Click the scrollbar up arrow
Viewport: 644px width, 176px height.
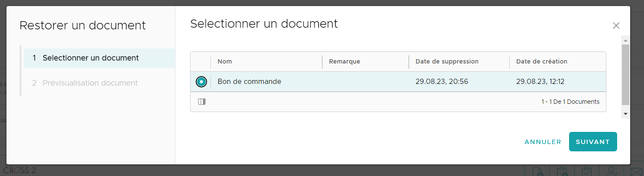[x=625, y=40]
